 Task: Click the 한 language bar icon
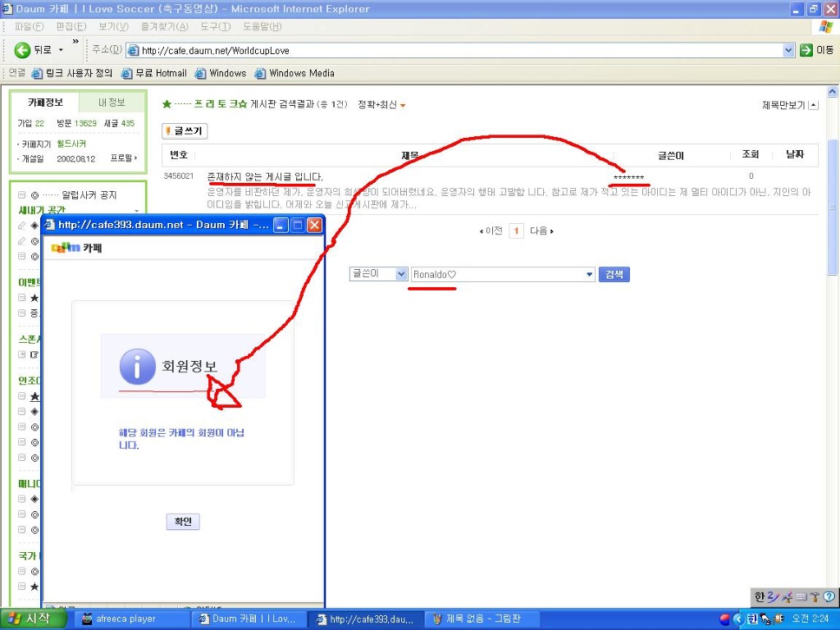click(x=759, y=597)
